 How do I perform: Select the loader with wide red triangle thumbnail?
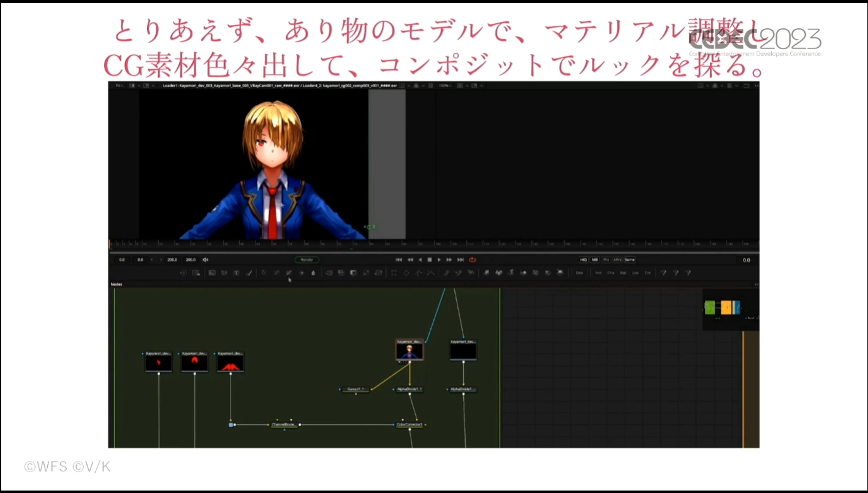[230, 362]
